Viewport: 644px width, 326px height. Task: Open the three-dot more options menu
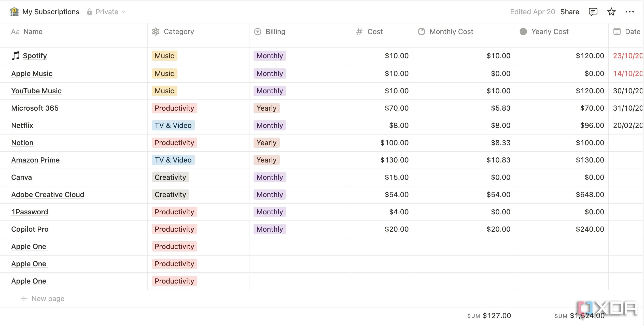coord(629,12)
